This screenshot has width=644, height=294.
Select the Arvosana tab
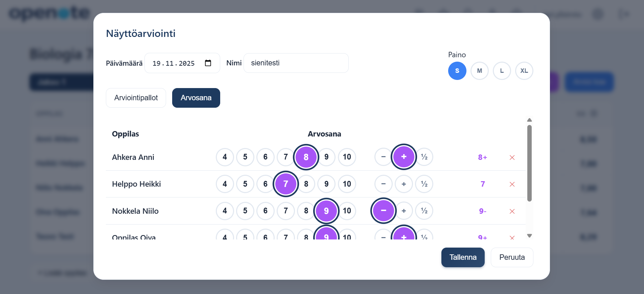click(196, 98)
